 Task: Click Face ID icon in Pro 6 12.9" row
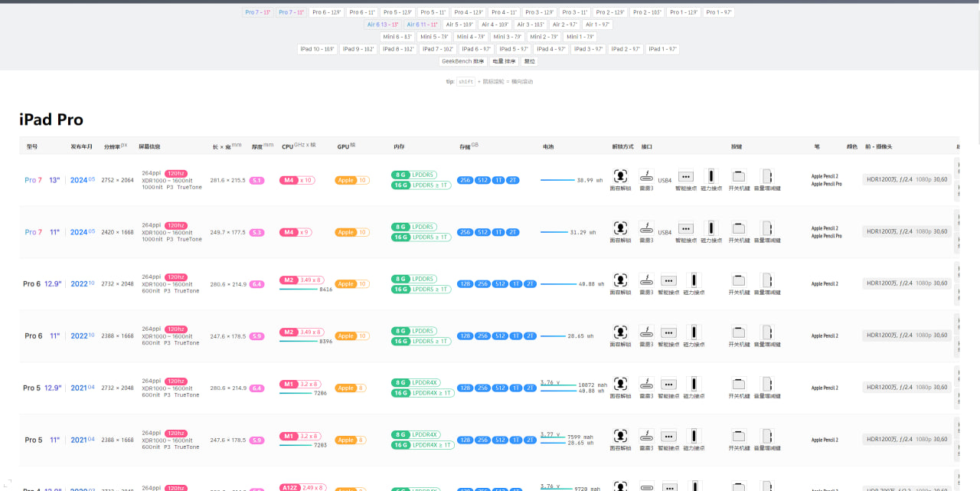click(621, 280)
